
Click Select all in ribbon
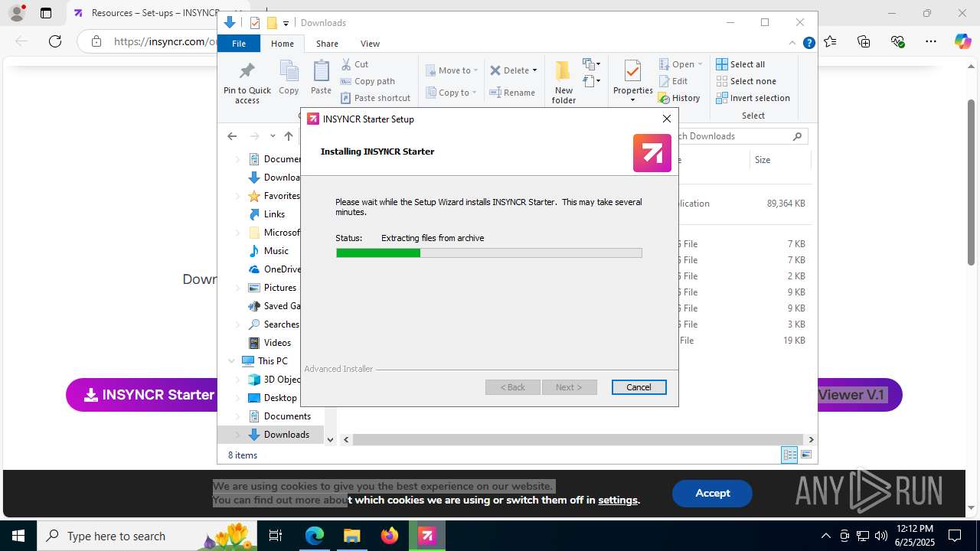(x=740, y=64)
